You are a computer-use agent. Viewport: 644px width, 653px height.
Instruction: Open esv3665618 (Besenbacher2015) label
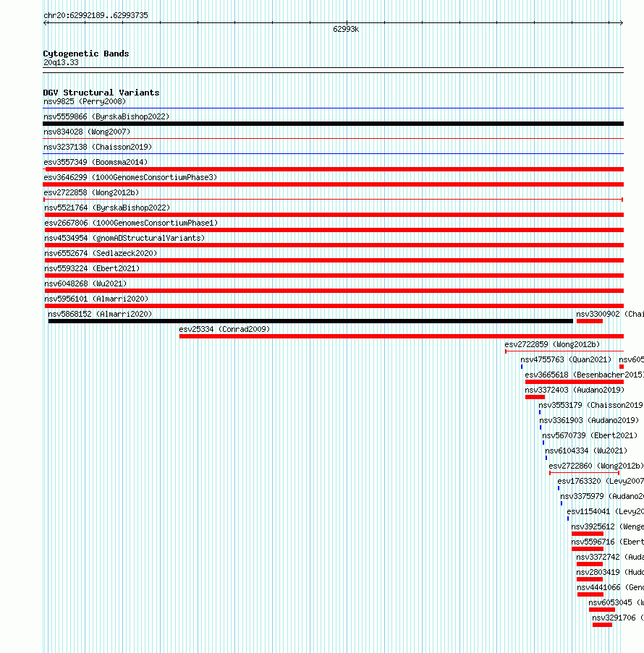click(x=584, y=375)
